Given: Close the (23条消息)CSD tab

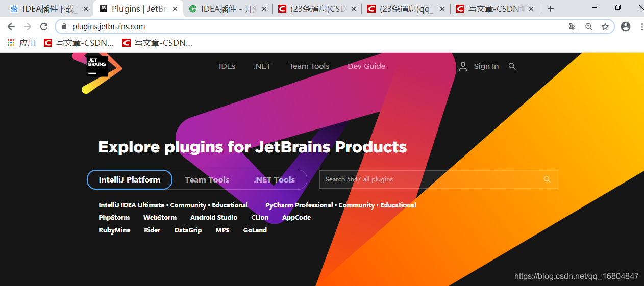Looking at the screenshot, I should click(x=353, y=9).
